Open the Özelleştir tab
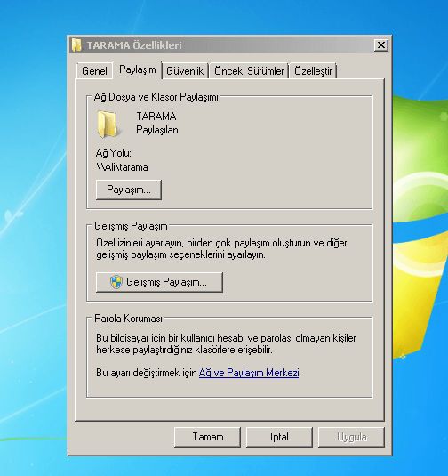Image resolution: width=448 pixels, height=476 pixels. pyautogui.click(x=313, y=70)
